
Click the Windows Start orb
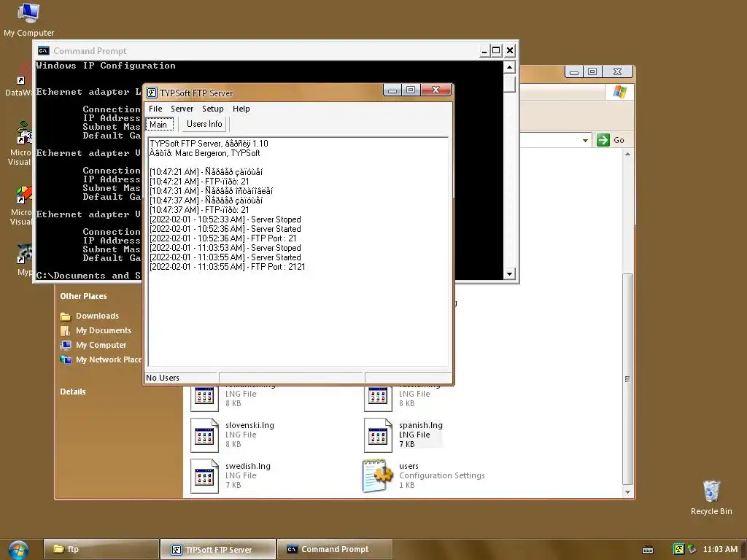point(18,550)
